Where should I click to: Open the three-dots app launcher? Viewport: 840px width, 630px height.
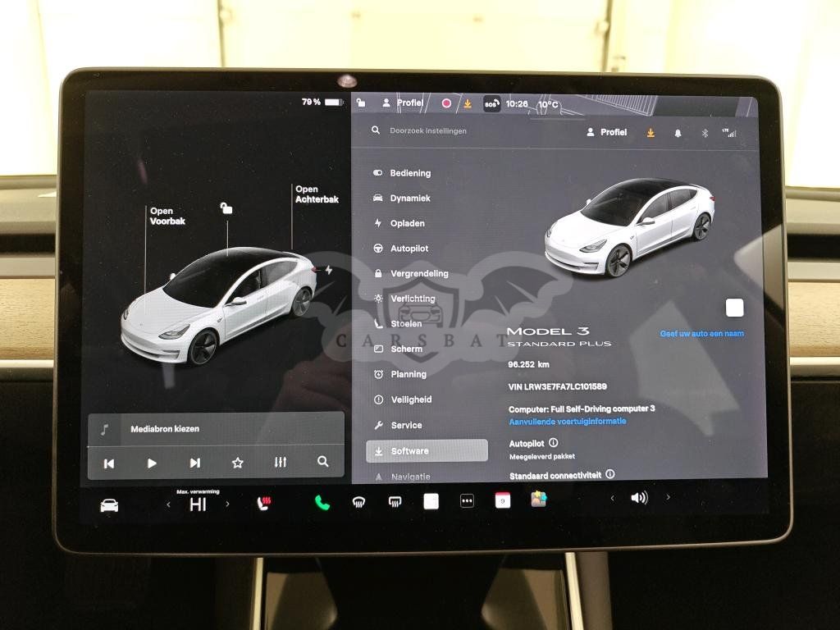click(467, 501)
